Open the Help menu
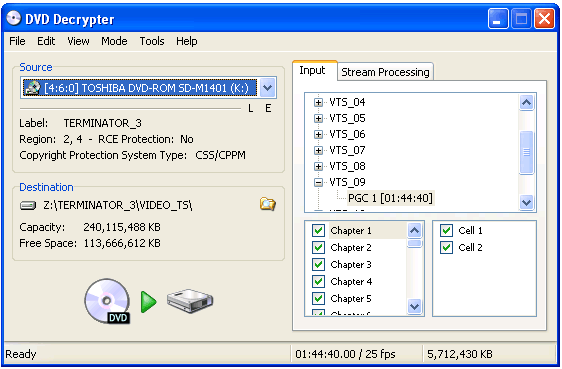 (x=186, y=41)
